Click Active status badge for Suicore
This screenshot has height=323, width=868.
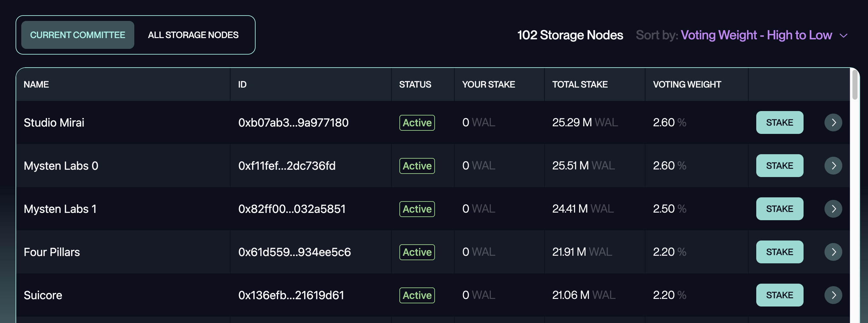click(417, 295)
